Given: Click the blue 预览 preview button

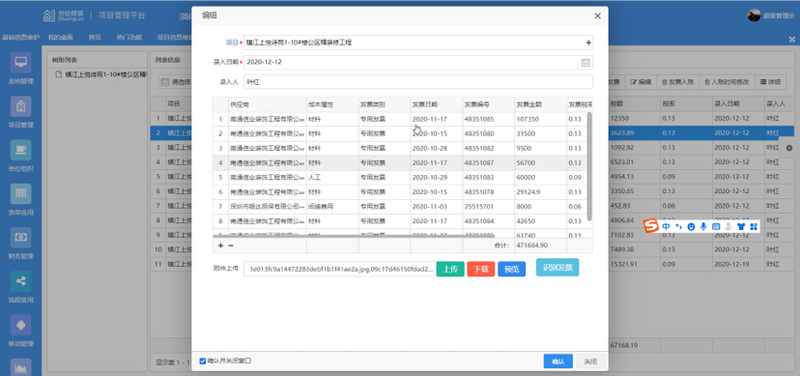Looking at the screenshot, I should 512,269.
